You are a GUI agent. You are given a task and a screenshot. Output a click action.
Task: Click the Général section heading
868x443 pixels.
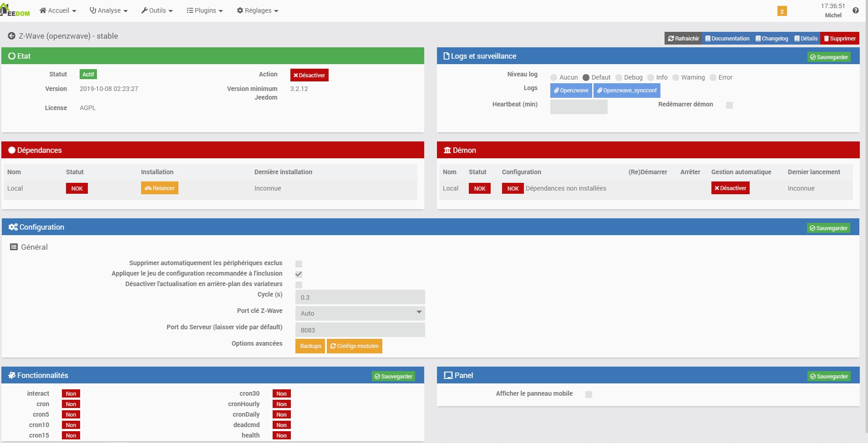(29, 247)
